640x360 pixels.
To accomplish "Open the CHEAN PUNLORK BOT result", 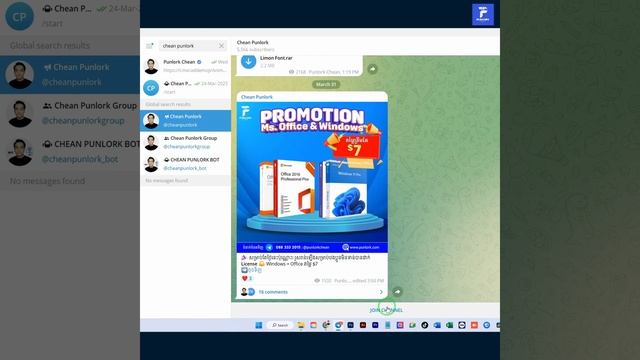I will pyautogui.click(x=186, y=164).
